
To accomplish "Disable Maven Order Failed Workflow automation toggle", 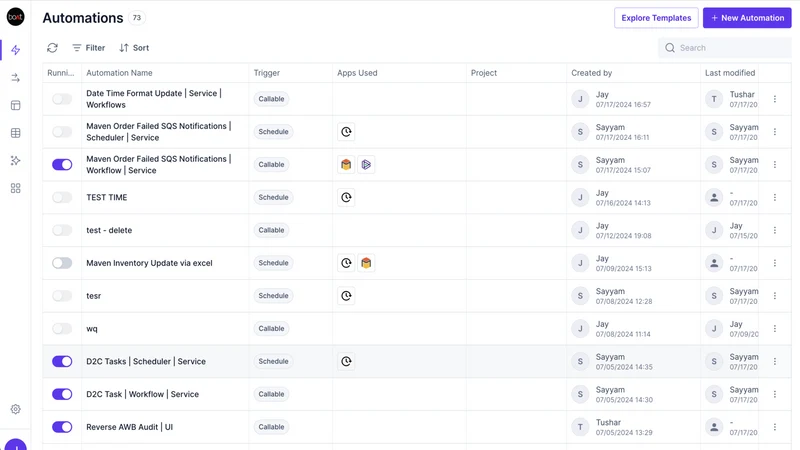I will [62, 164].
